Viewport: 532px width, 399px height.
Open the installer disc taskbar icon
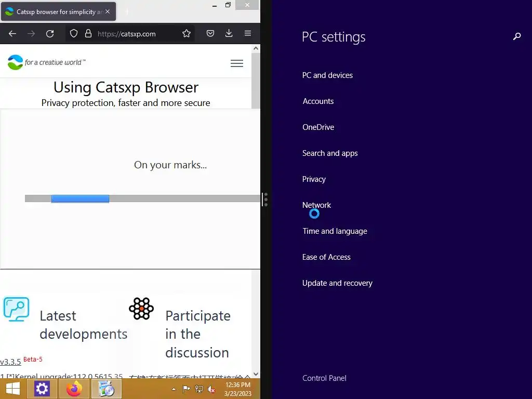click(x=107, y=389)
